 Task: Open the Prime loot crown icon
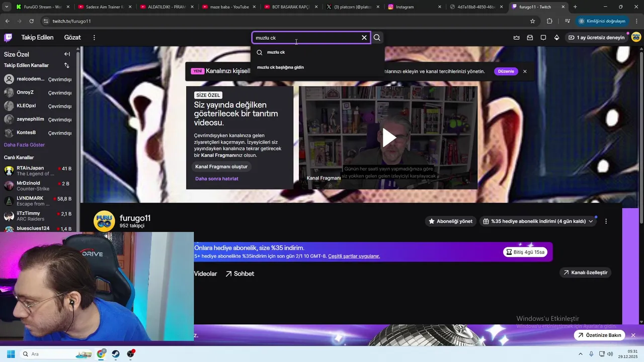(516, 38)
